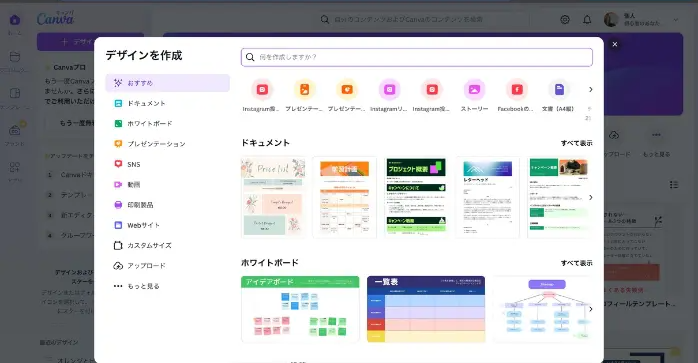Click the Templates icon in the left rail

point(15,94)
